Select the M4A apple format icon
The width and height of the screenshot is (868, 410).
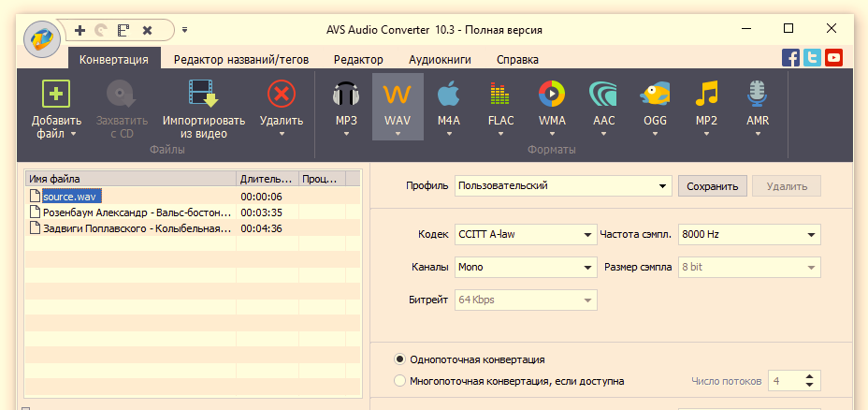tap(448, 94)
